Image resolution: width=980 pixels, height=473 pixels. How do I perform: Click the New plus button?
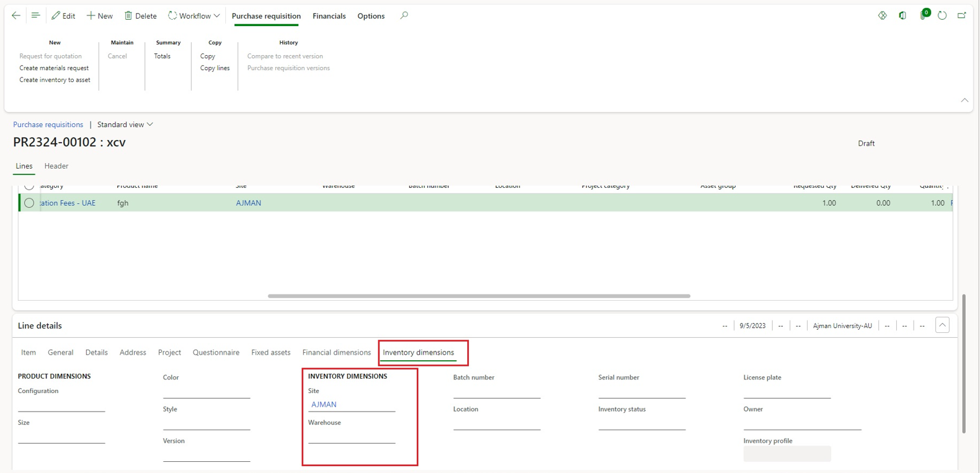click(99, 15)
